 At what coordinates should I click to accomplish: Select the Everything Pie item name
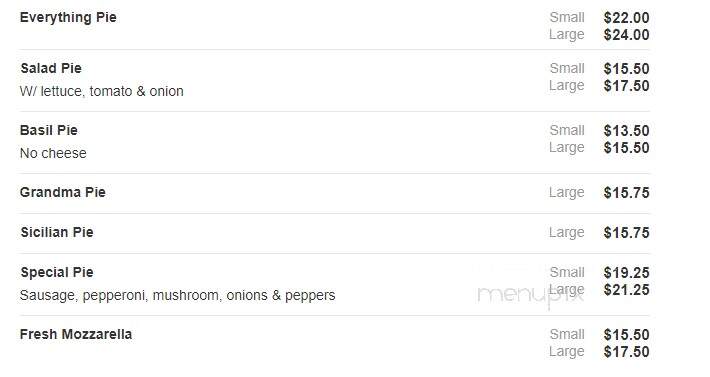[x=68, y=18]
